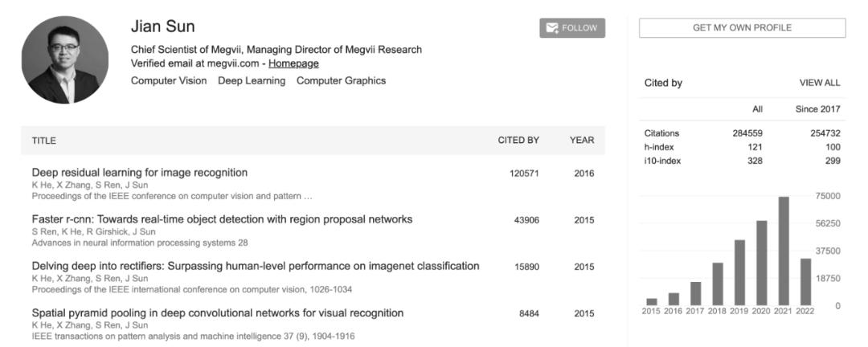Image resolution: width=868 pixels, height=347 pixels.
Task: Open Delving deep into rectifiers paper
Action: [x=256, y=266]
